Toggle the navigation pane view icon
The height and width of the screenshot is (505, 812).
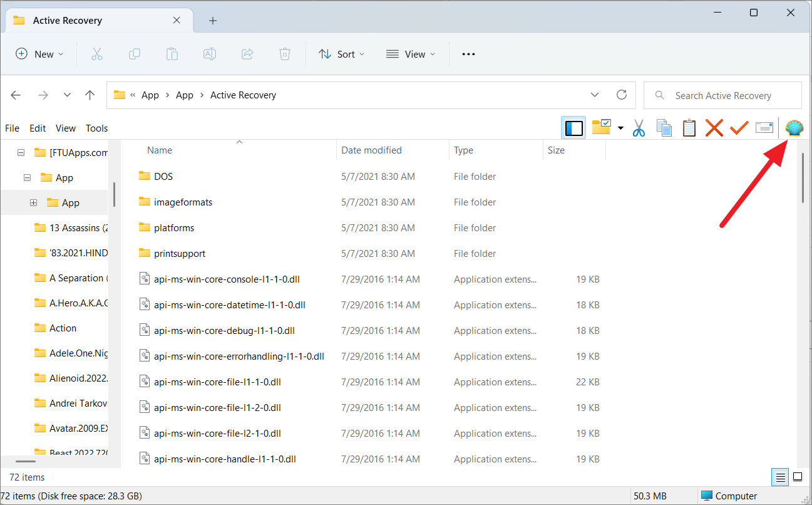tap(573, 127)
